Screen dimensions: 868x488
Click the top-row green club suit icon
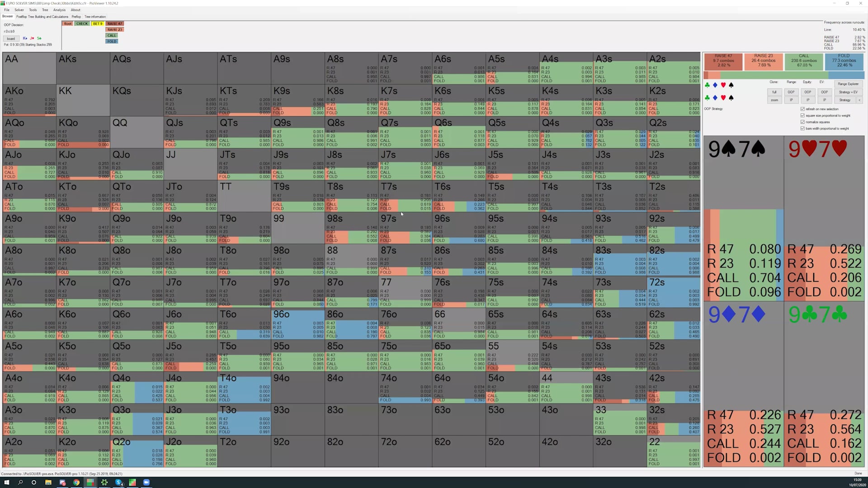point(707,85)
